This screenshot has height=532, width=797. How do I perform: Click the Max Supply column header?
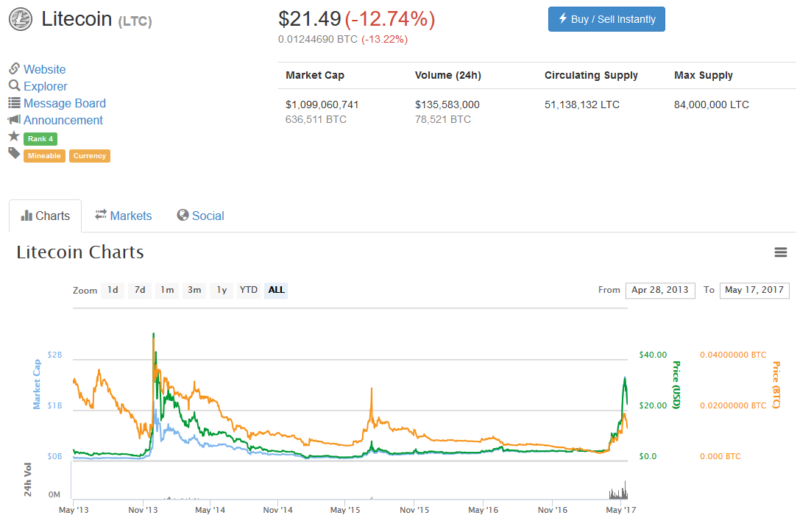pos(703,75)
